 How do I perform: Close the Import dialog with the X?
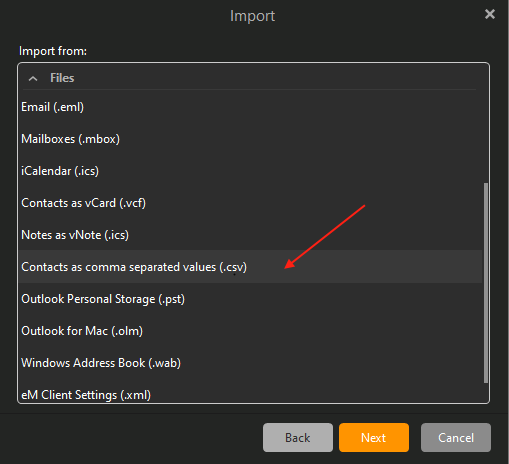tap(490, 14)
